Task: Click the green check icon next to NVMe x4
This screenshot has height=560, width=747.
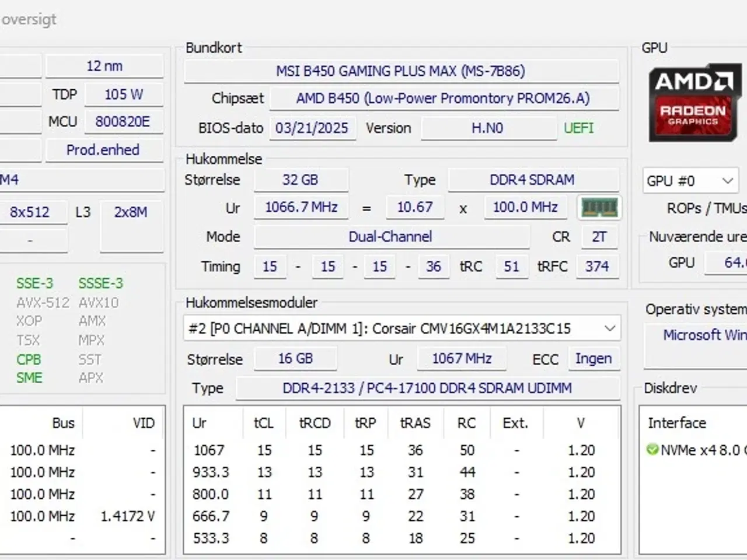Action: (652, 450)
